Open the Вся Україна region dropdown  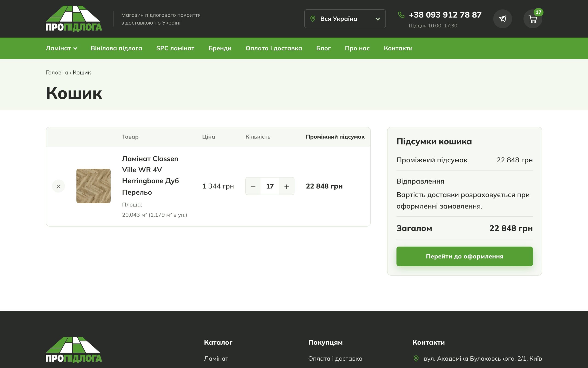[x=345, y=19]
